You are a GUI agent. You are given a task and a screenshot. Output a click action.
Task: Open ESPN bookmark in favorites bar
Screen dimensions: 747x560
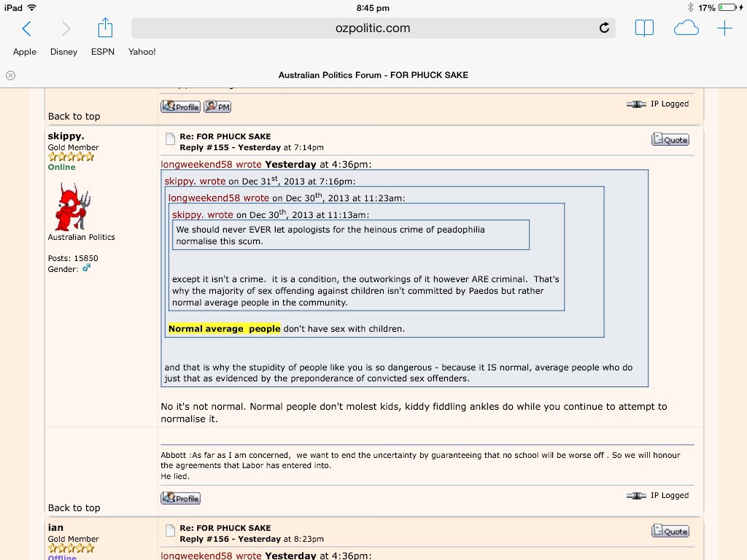click(103, 52)
